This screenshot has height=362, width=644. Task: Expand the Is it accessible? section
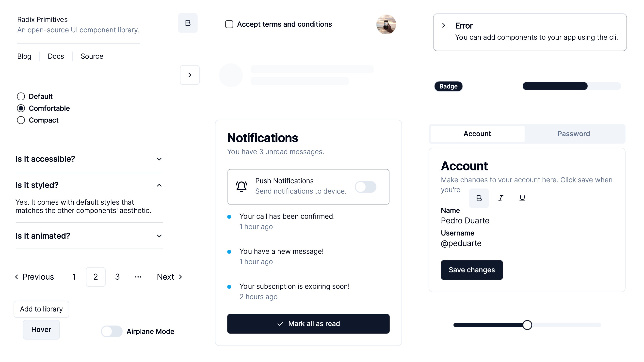pyautogui.click(x=89, y=159)
